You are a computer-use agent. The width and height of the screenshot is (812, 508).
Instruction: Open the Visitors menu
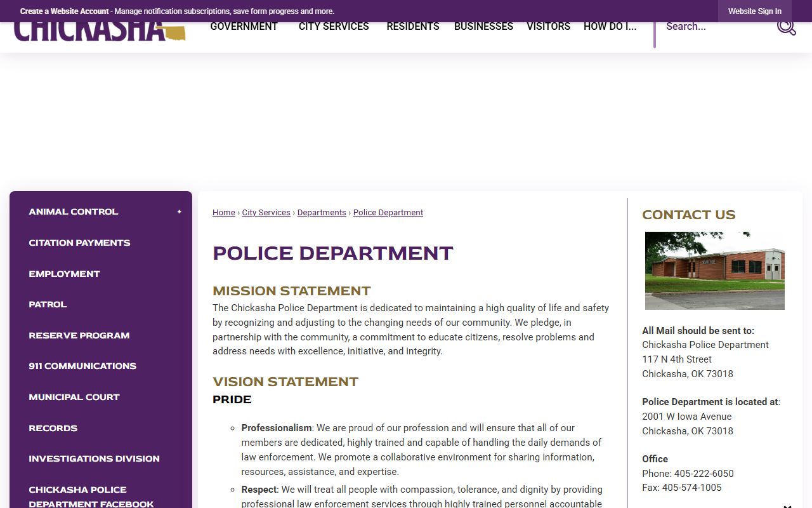(549, 26)
